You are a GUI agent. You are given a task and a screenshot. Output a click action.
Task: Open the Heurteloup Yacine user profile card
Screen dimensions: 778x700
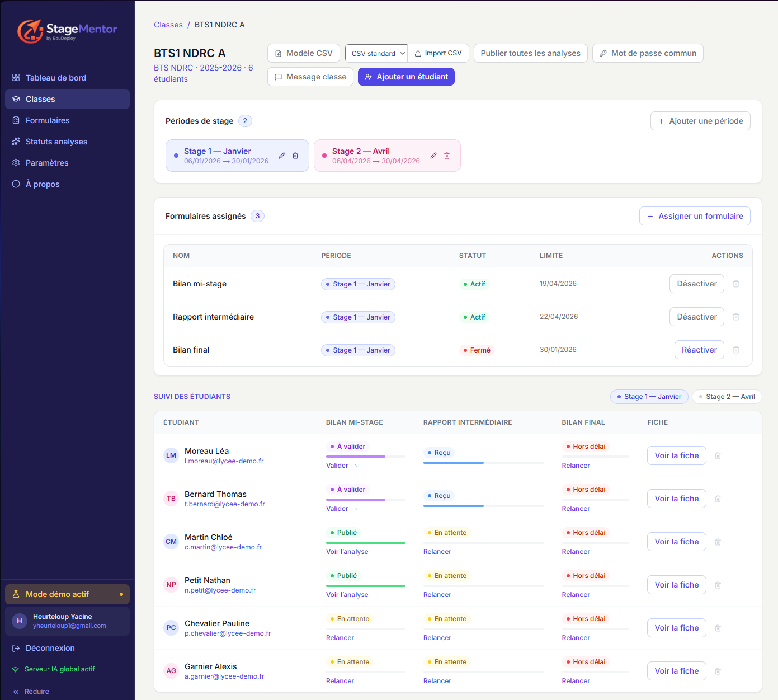coord(67,621)
